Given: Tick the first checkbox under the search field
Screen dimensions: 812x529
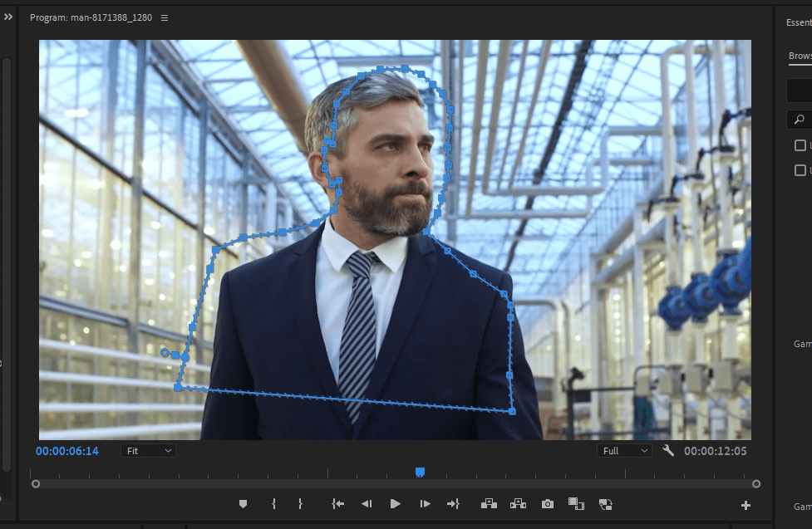Looking at the screenshot, I should (x=800, y=145).
